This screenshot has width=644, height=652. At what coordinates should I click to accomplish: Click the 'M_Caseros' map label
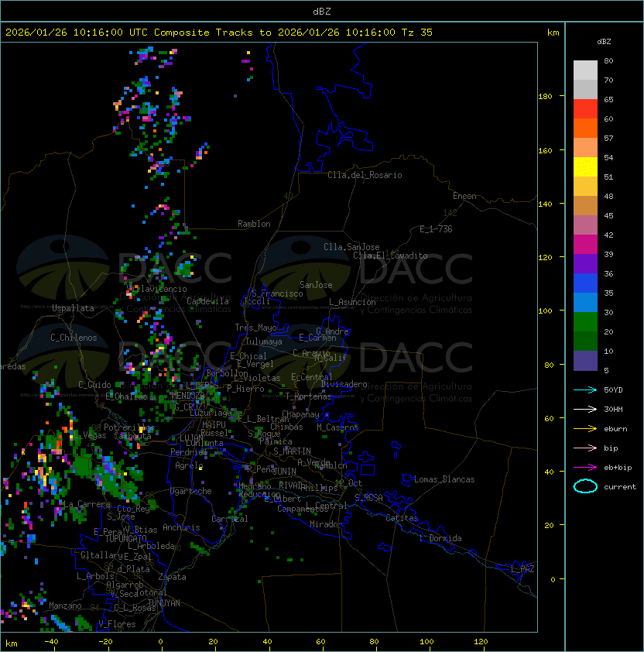337,427
